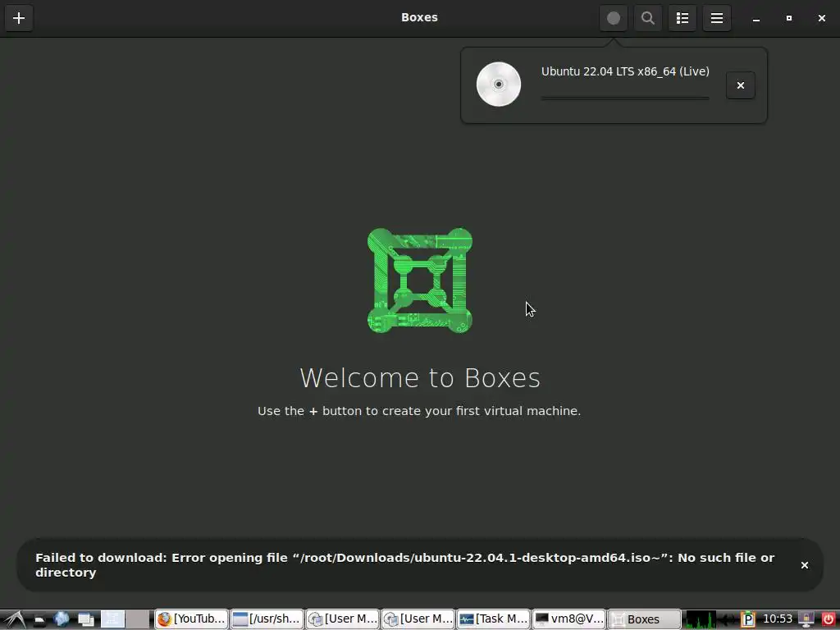Click the Failed to download error message text

(404, 565)
